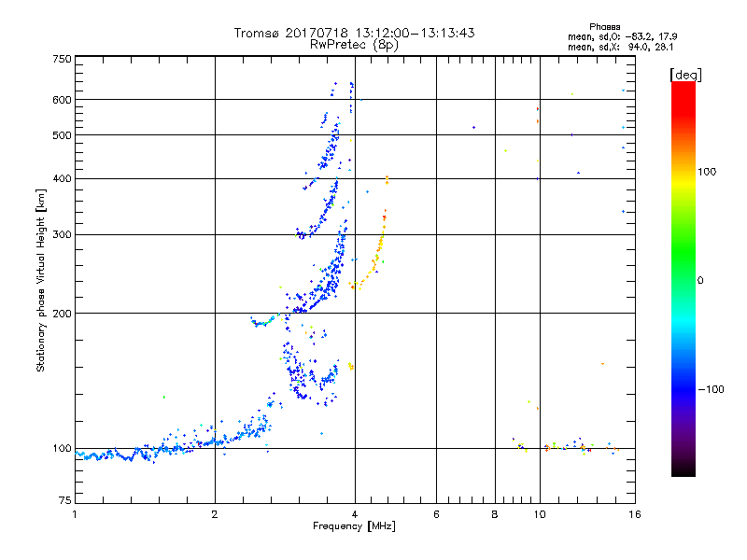The height and width of the screenshot is (560, 747).
Task: Click the '200' height axis tick label
Action: [62, 314]
